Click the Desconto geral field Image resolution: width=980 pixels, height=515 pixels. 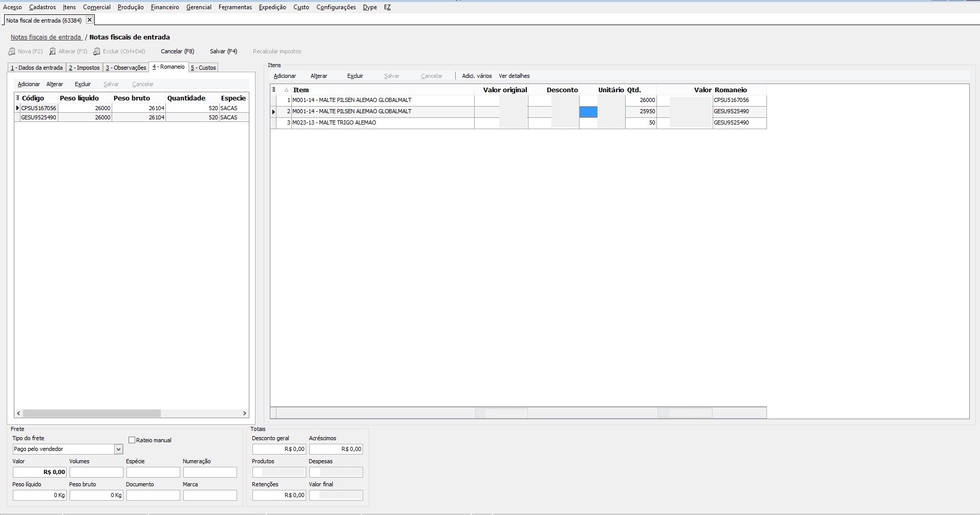(279, 449)
